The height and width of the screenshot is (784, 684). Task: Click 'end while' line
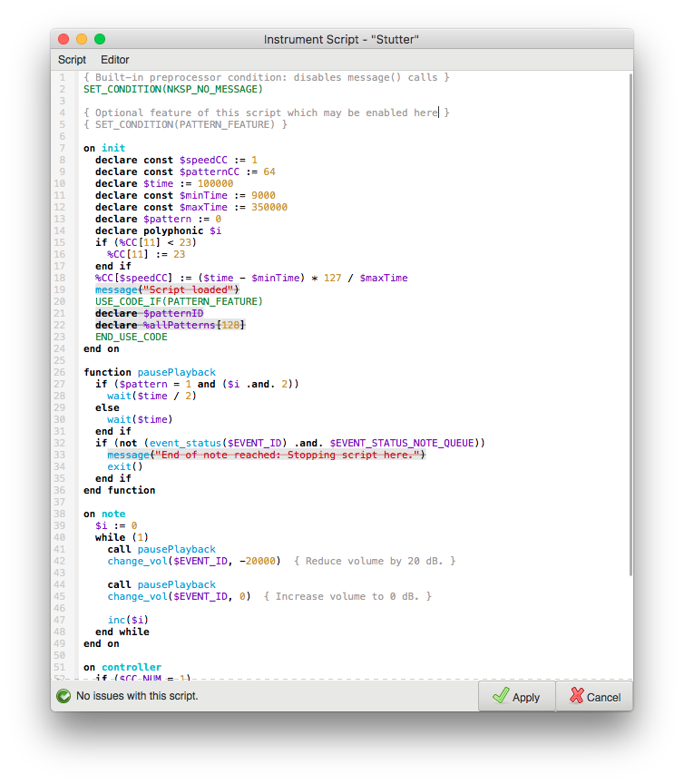122,632
